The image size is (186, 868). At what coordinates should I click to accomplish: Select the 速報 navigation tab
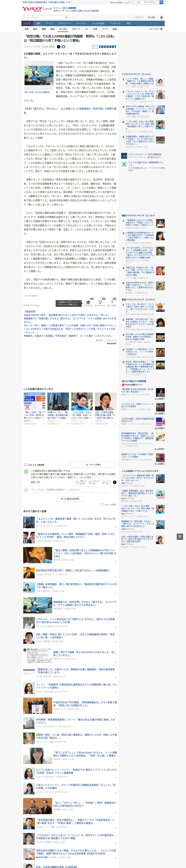click(x=38, y=24)
